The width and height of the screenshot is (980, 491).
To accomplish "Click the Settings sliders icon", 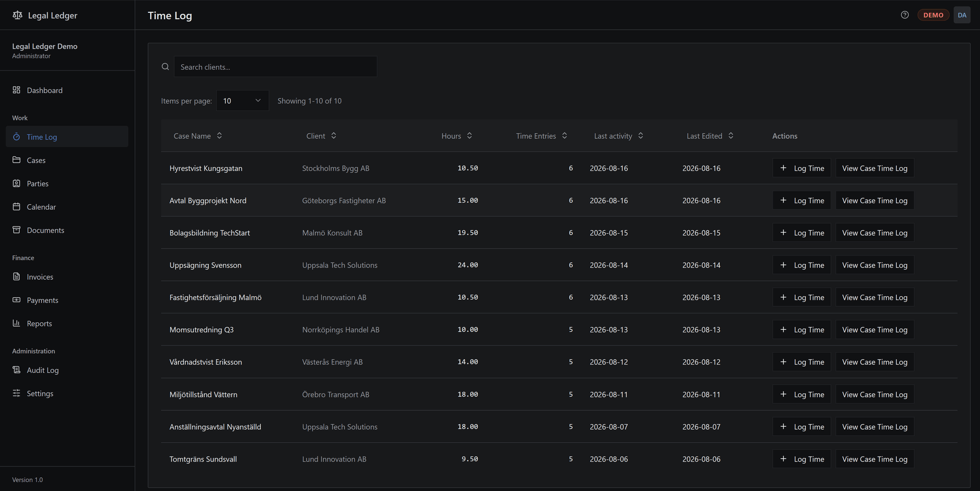I will (x=17, y=393).
